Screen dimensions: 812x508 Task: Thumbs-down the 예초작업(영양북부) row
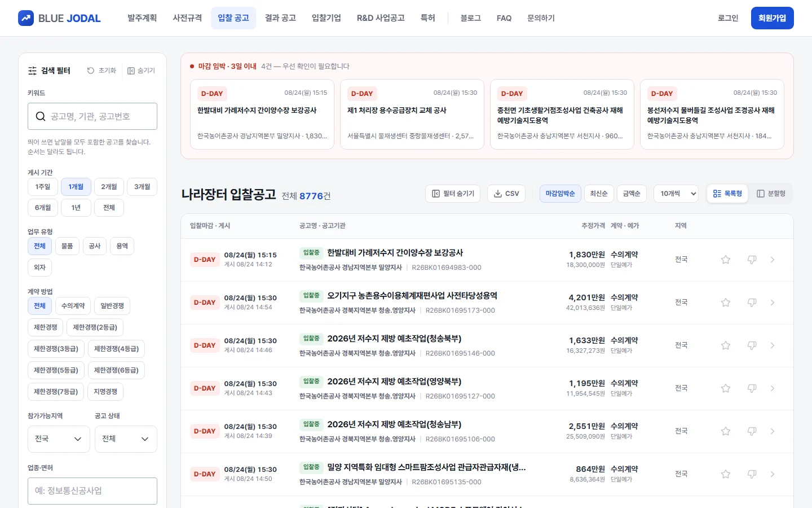[752, 388]
